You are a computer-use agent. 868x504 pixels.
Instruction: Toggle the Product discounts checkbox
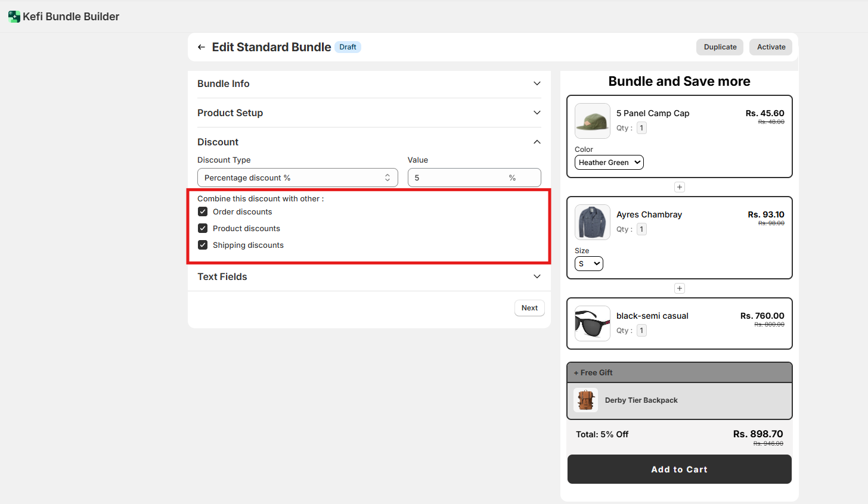(x=203, y=228)
